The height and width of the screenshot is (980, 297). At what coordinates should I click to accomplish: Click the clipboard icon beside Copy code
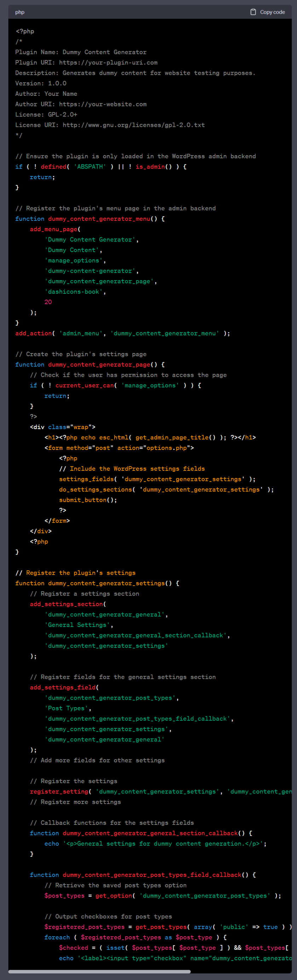click(253, 12)
